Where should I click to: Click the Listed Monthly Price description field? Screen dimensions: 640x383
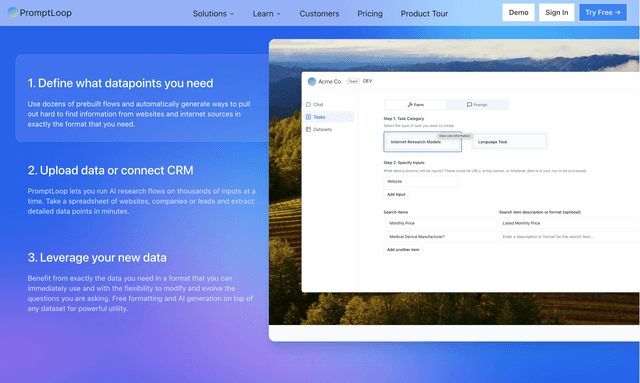coord(569,223)
